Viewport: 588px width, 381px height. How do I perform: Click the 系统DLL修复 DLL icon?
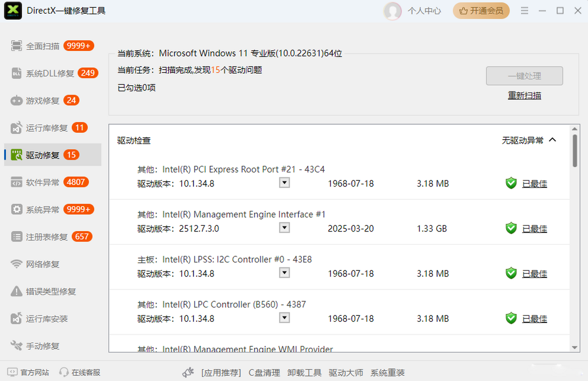point(17,73)
